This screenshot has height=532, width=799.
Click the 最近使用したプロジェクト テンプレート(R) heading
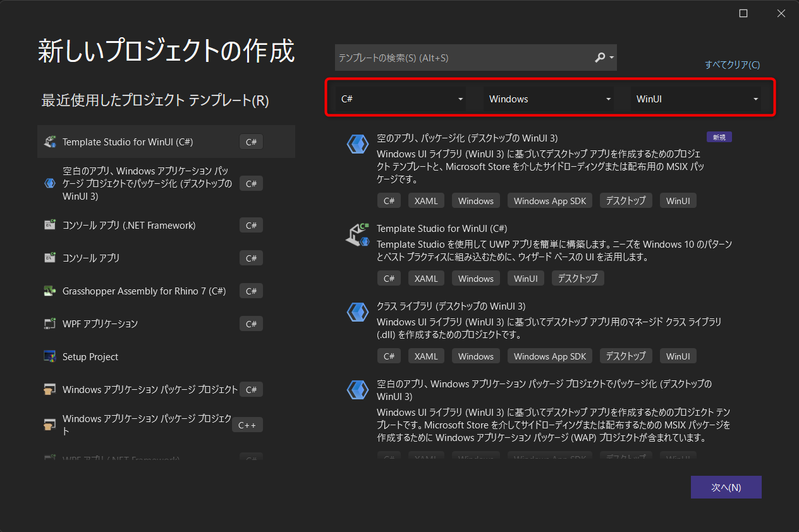point(156,100)
